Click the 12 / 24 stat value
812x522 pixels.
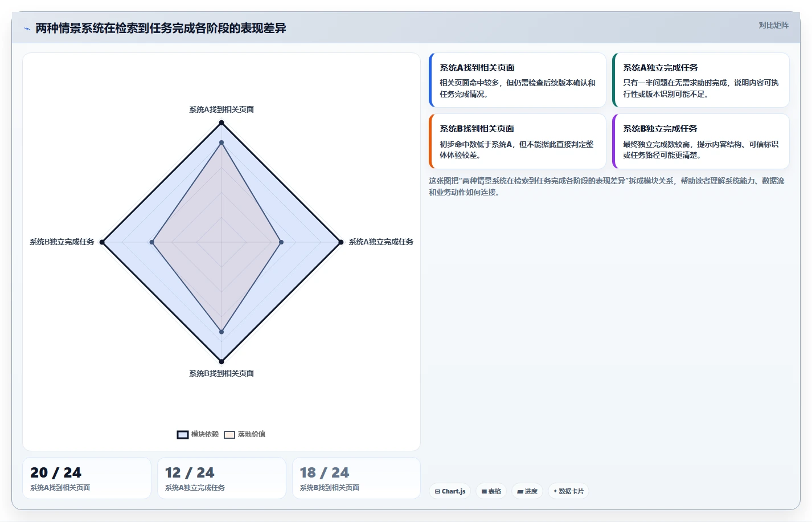190,472
